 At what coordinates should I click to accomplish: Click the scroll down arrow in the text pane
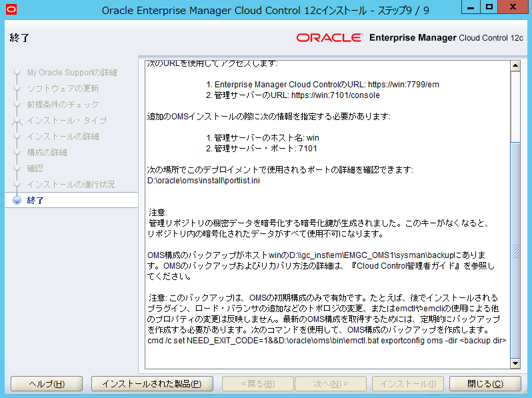coord(514,363)
